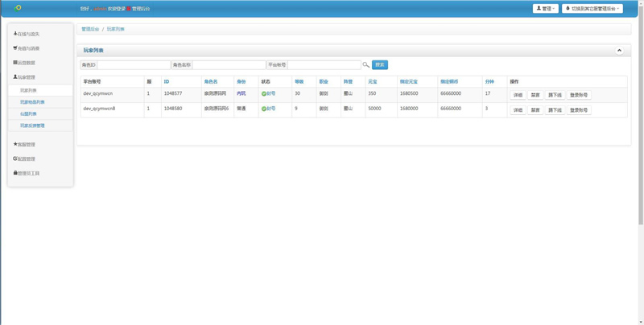The image size is (644, 325).
Task: Sort the table by the 等级 column header
Action: pyautogui.click(x=299, y=82)
